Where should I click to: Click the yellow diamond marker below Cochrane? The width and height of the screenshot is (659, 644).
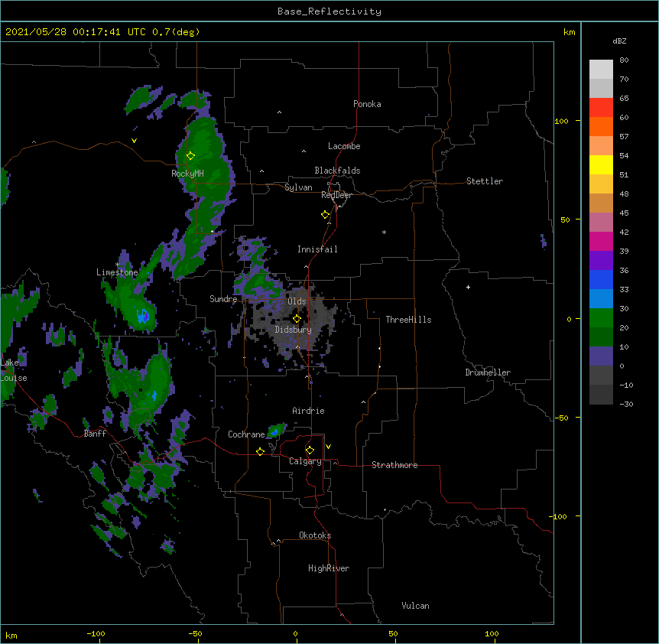click(x=260, y=451)
